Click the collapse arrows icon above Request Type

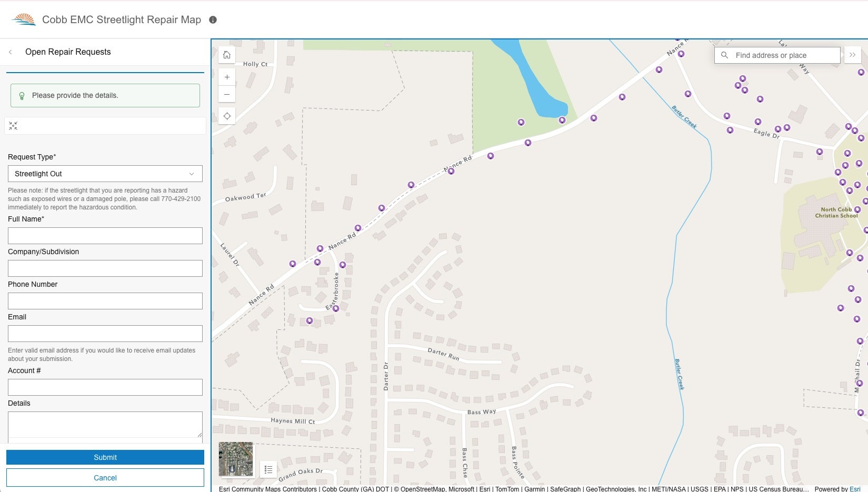(13, 126)
